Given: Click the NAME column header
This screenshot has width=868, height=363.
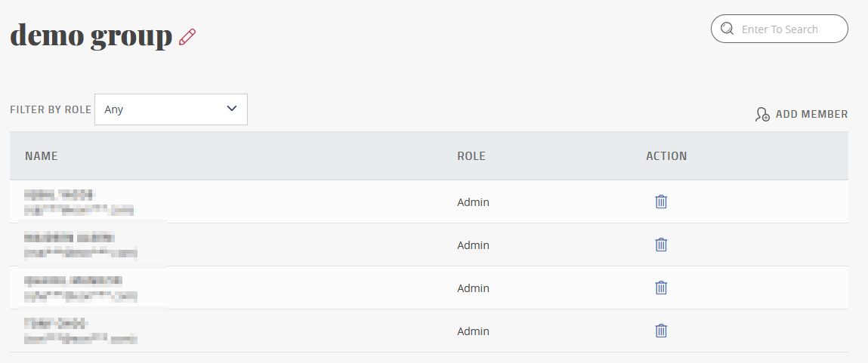Looking at the screenshot, I should point(42,156).
